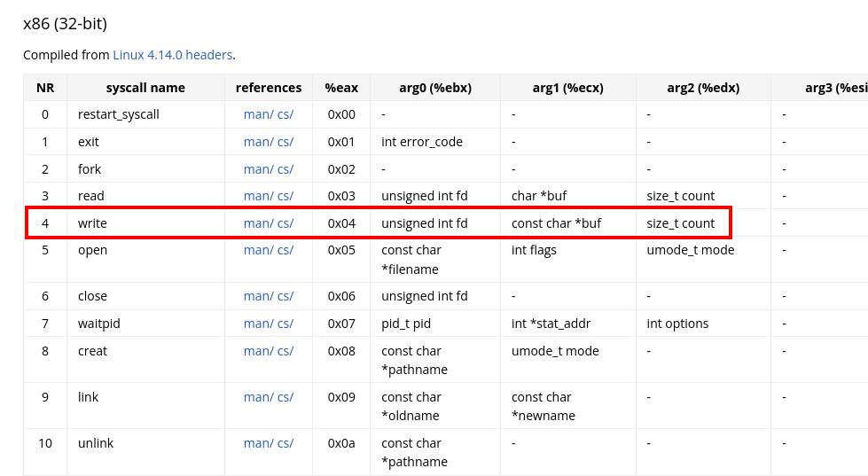Click the 'const char *buf' cell in write row
The height and width of the screenshot is (476, 868).
coord(556,223)
